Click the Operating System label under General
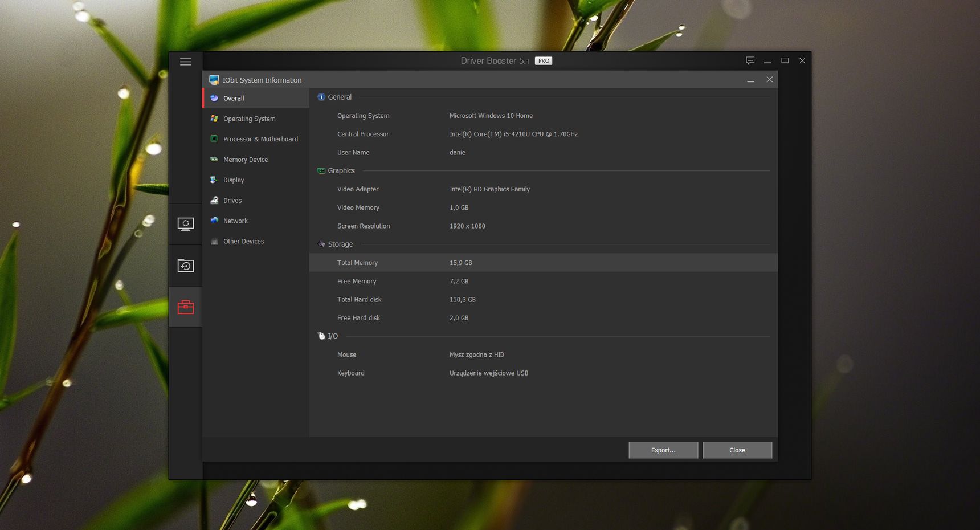Viewport: 980px width, 530px height. click(363, 116)
